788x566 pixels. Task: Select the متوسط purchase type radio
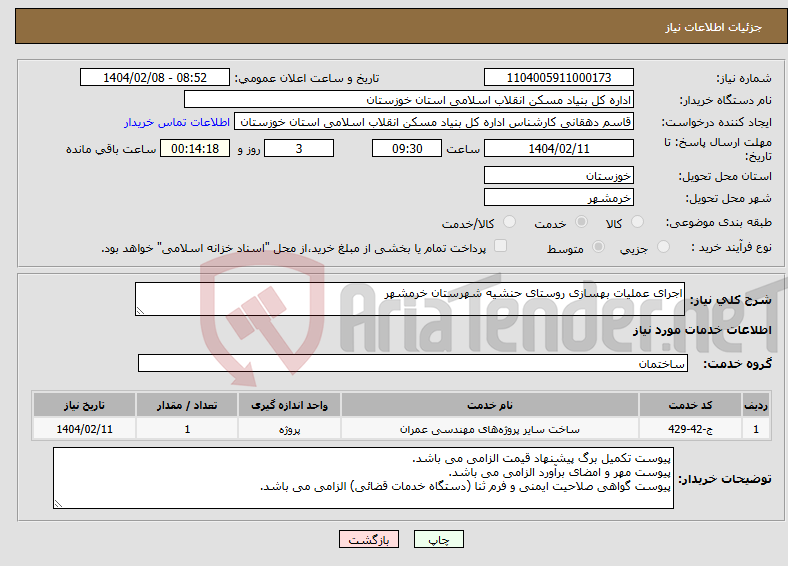[x=598, y=247]
